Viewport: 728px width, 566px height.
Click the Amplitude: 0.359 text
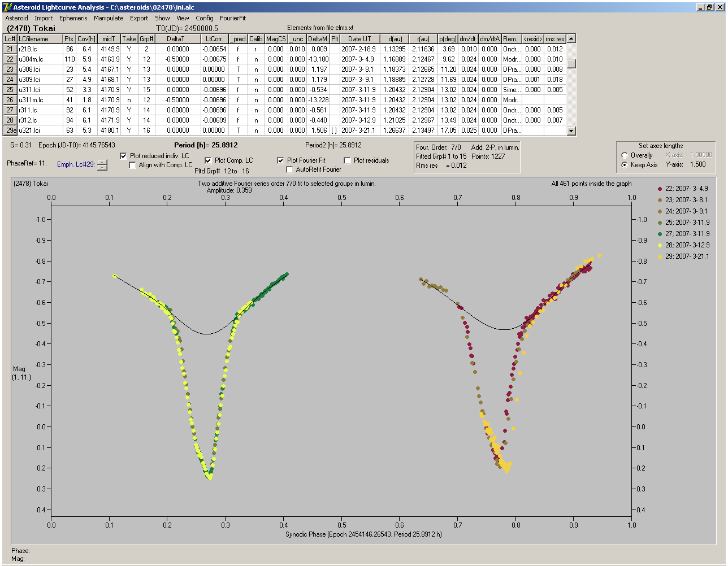pyautogui.click(x=229, y=190)
